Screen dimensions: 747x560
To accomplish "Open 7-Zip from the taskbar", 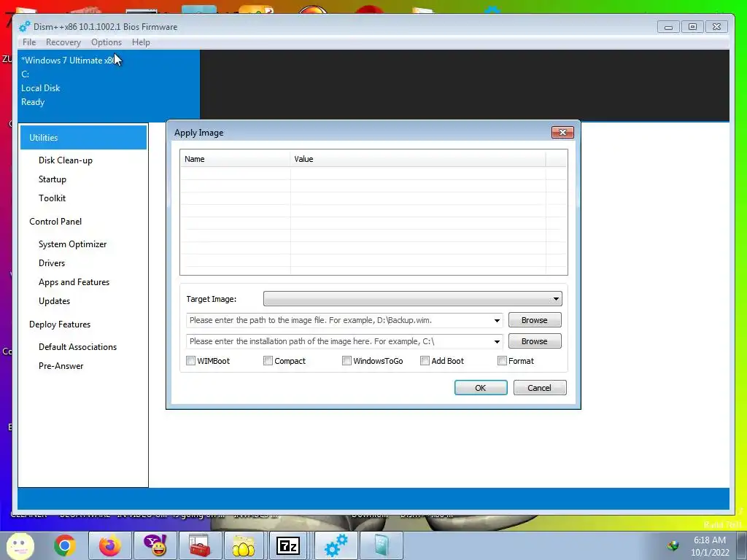I will click(288, 545).
